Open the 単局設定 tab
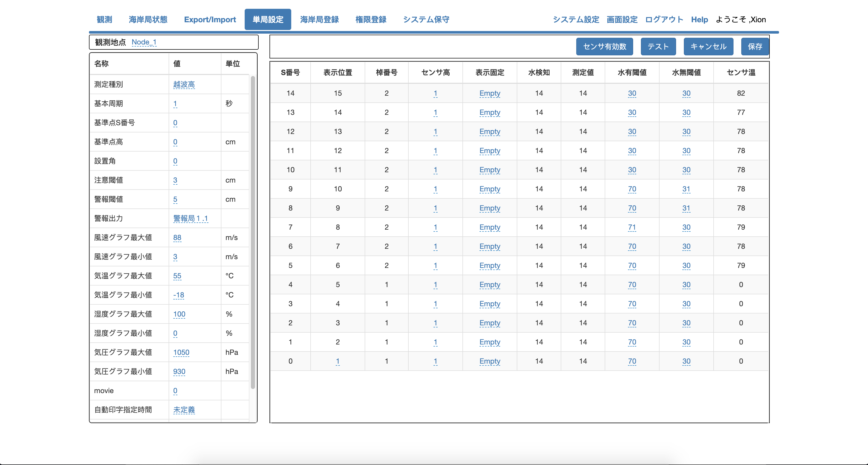This screenshot has width=868, height=465. [x=267, y=20]
